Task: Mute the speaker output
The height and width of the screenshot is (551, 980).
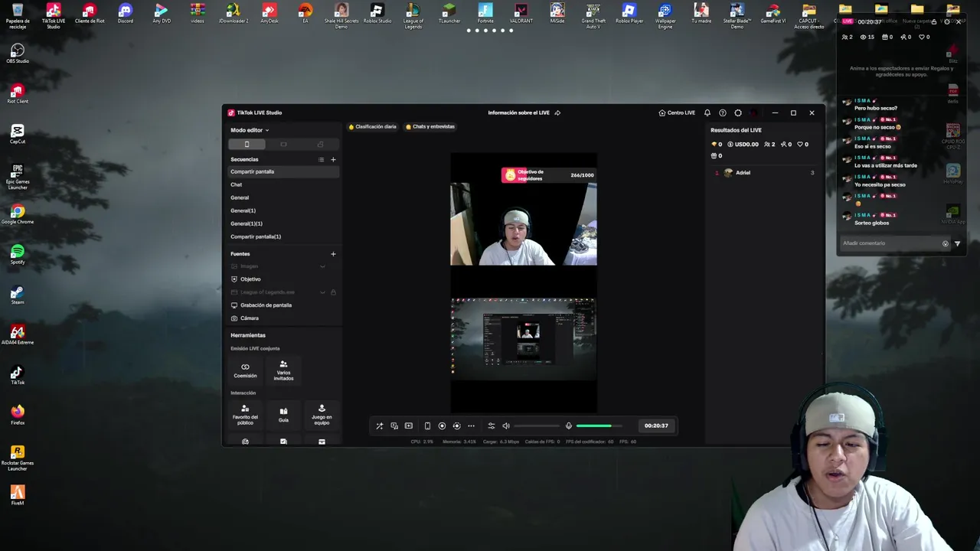Action: 506,425
